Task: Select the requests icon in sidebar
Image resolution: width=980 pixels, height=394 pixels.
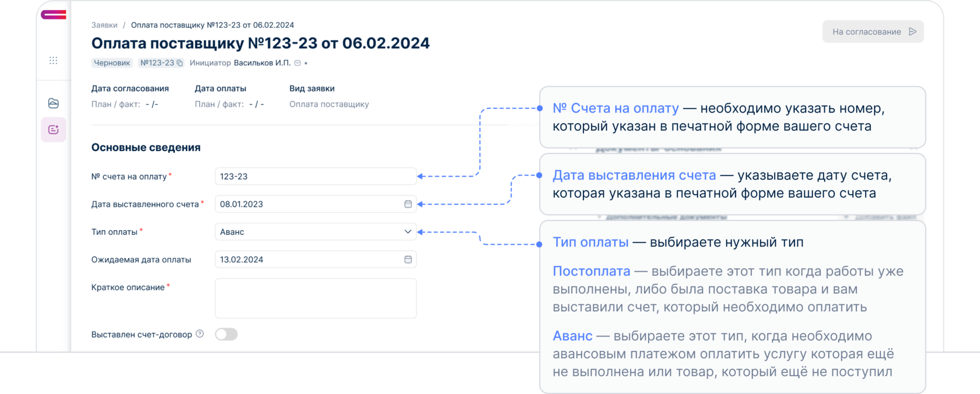Action: coord(53,129)
